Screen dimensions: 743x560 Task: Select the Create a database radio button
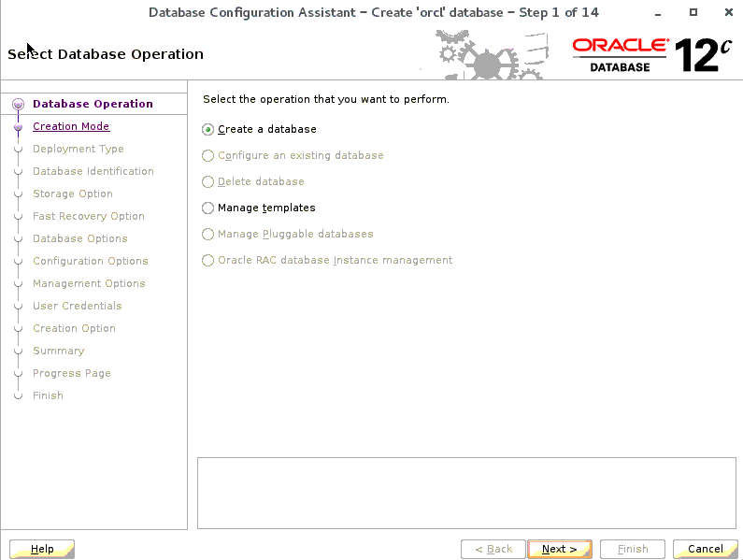208,130
